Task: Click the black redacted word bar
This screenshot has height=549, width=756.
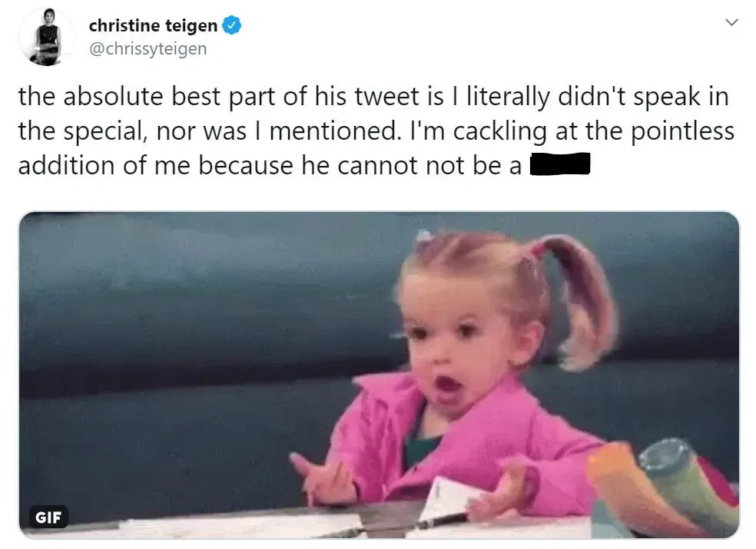Action: pyautogui.click(x=559, y=164)
